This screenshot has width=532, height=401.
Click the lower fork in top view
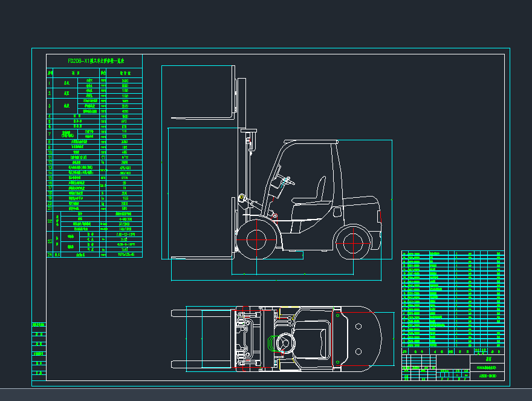coord(199,365)
